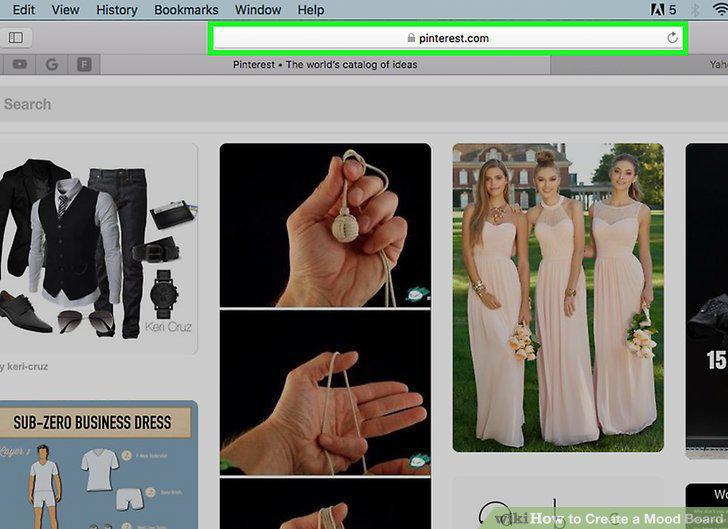This screenshot has height=529, width=728.
Task: Click the Wi-Fi status icon
Action: coord(721,9)
